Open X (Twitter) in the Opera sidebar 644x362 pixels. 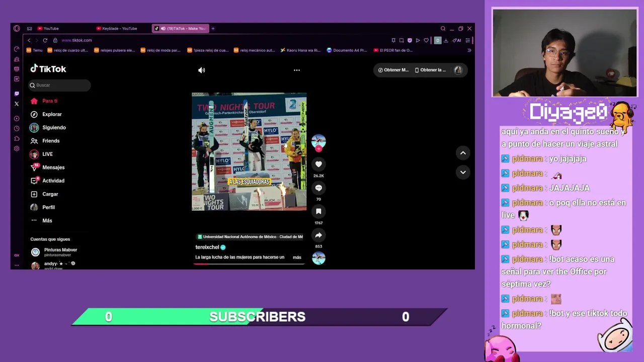pyautogui.click(x=17, y=104)
